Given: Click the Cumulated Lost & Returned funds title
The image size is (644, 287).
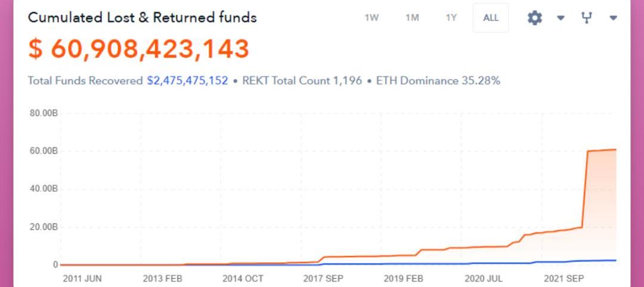Looking at the screenshot, I should click(x=143, y=17).
